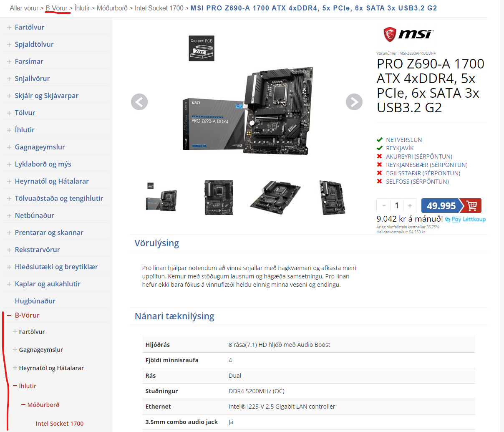Screen dimensions: 504x432
Task: Show the previous product image with left arrow
Action: coord(139,102)
